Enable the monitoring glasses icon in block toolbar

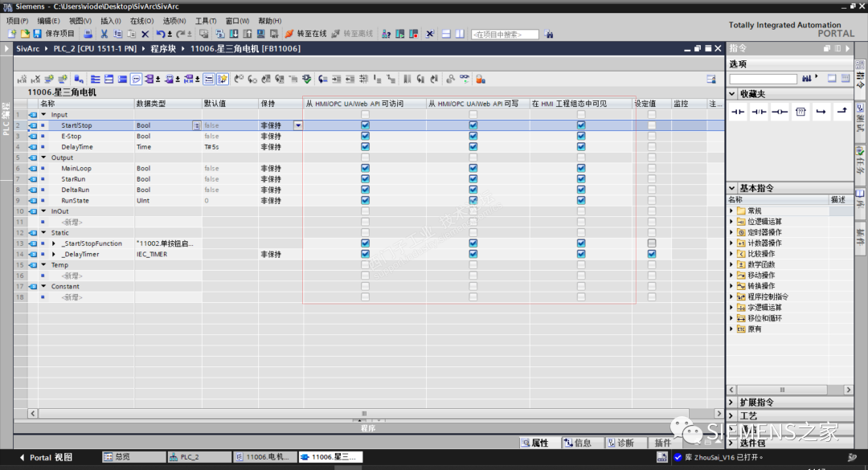466,80
